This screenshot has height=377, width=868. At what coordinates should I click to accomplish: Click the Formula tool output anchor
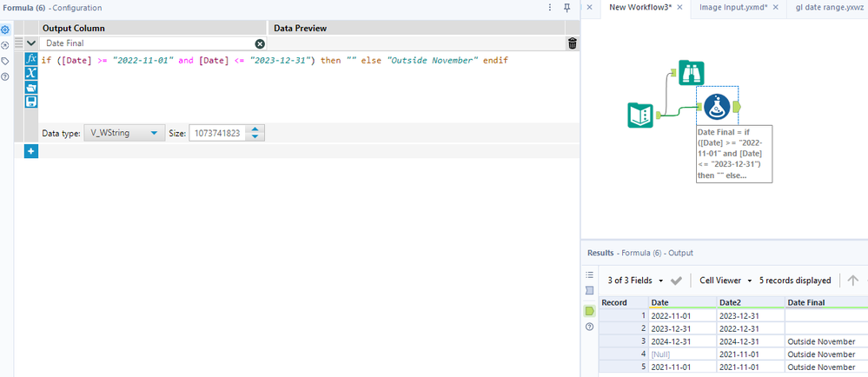coord(737,107)
